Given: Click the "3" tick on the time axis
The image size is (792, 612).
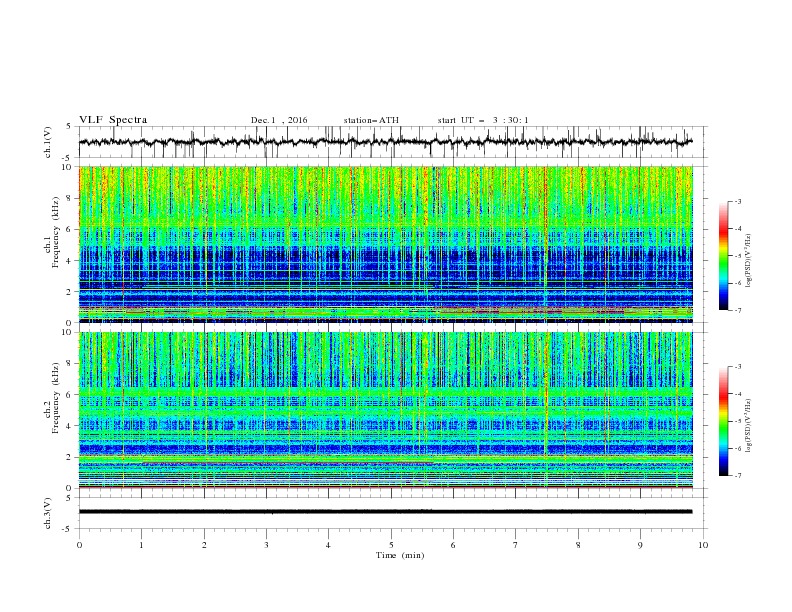Looking at the screenshot, I should pyautogui.click(x=266, y=545).
